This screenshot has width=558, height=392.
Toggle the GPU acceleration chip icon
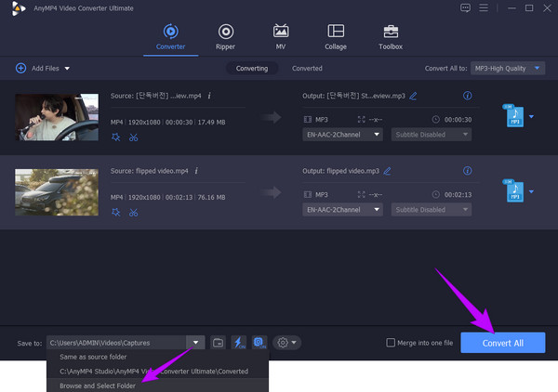(x=259, y=343)
